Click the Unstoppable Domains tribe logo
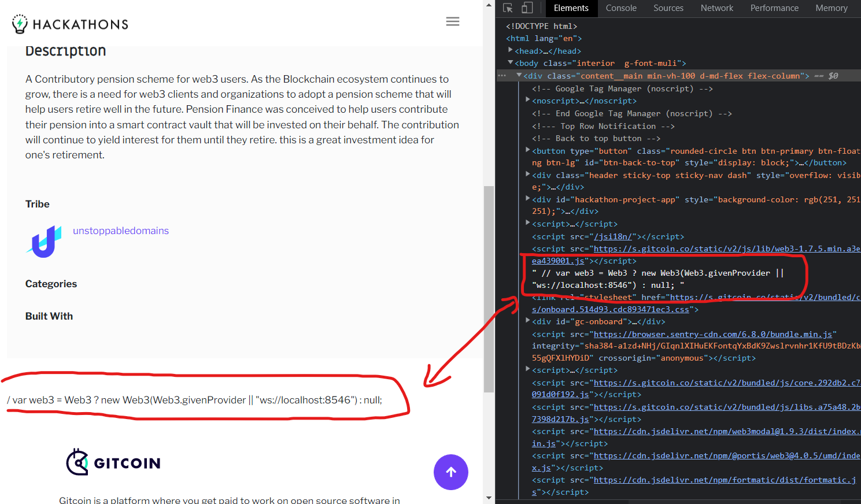This screenshot has width=861, height=504. click(x=44, y=242)
